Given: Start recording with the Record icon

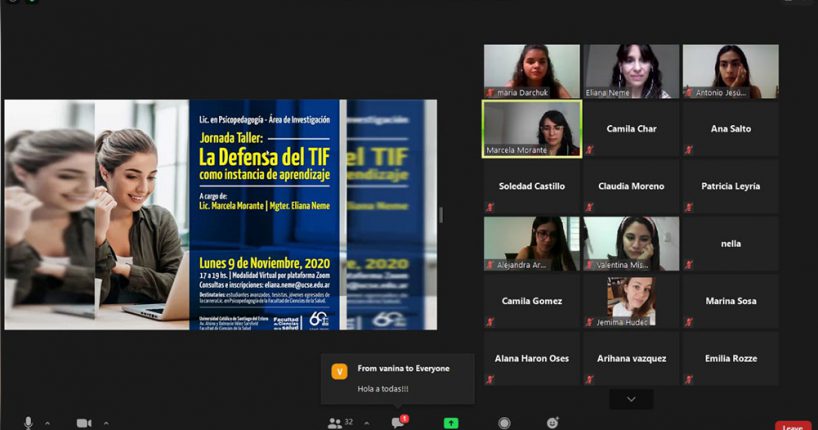Looking at the screenshot, I should [504, 423].
